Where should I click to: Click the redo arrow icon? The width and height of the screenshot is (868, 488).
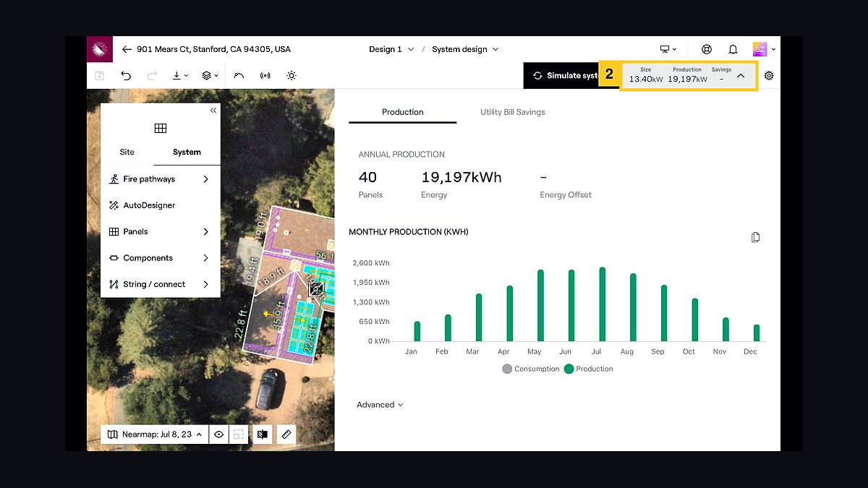coord(151,75)
